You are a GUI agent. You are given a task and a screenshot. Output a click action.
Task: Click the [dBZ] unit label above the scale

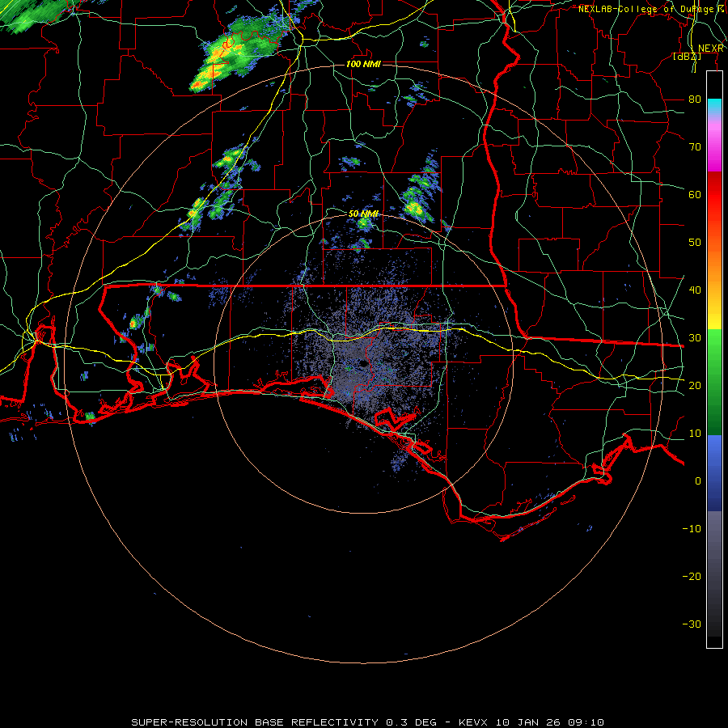click(x=687, y=56)
